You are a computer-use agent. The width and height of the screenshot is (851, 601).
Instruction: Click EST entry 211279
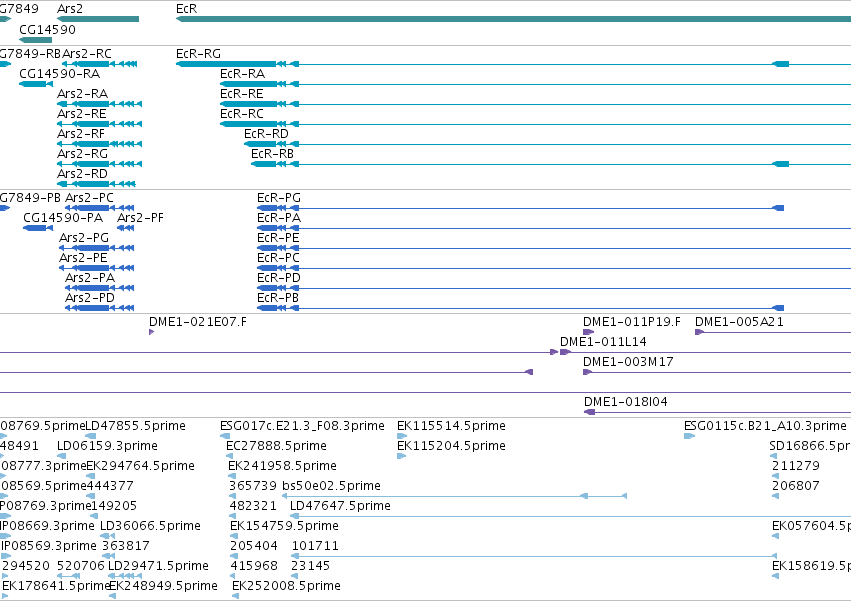click(796, 466)
